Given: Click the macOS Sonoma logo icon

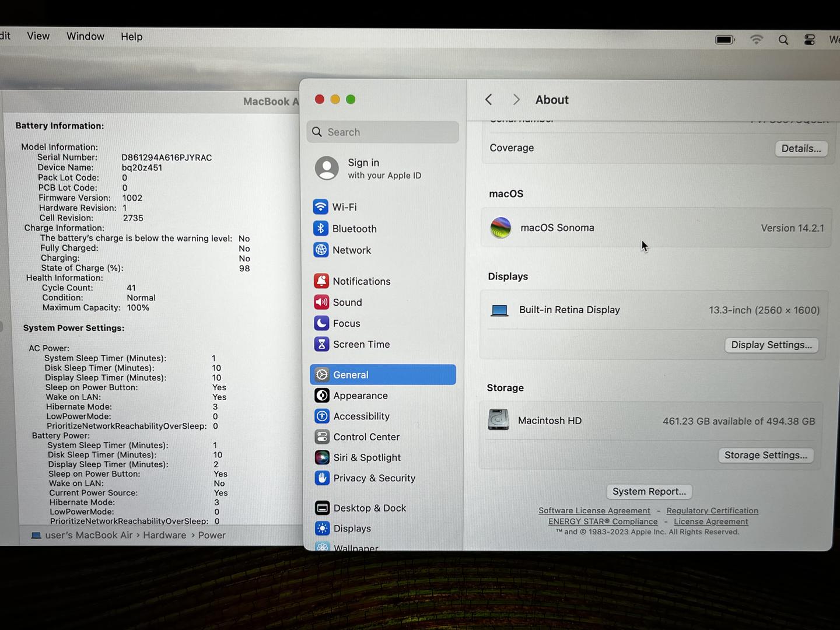Looking at the screenshot, I should pos(501,228).
